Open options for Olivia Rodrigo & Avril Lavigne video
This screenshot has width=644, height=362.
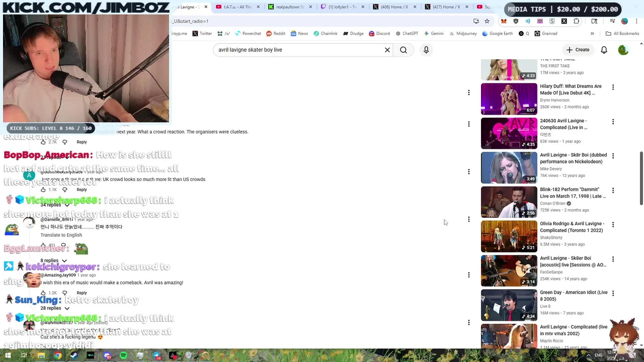(613, 225)
